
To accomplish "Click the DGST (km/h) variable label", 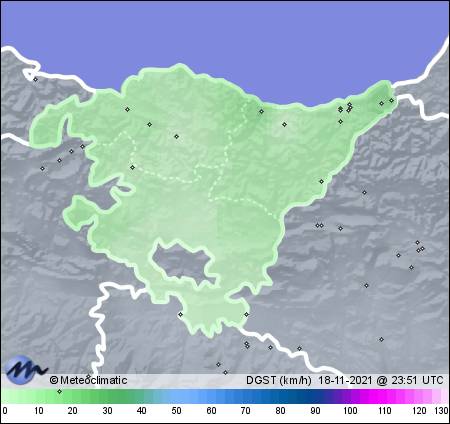I will pos(279,380).
